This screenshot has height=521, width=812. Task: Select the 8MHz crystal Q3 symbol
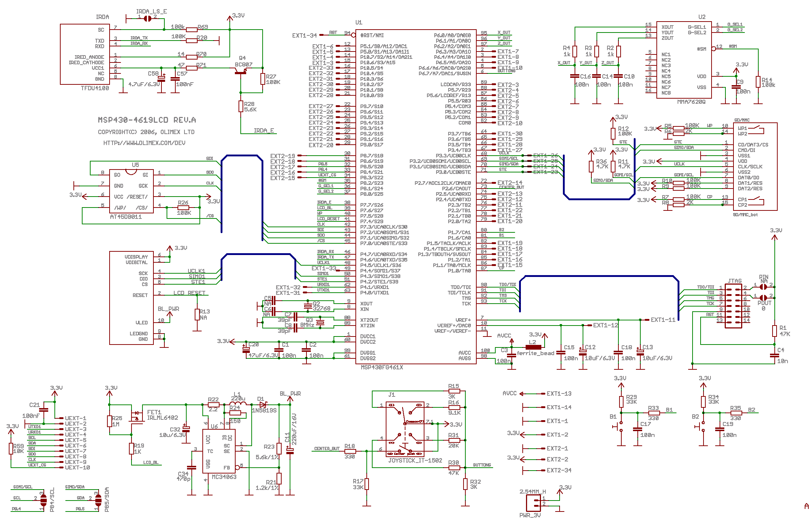[x=320, y=323]
